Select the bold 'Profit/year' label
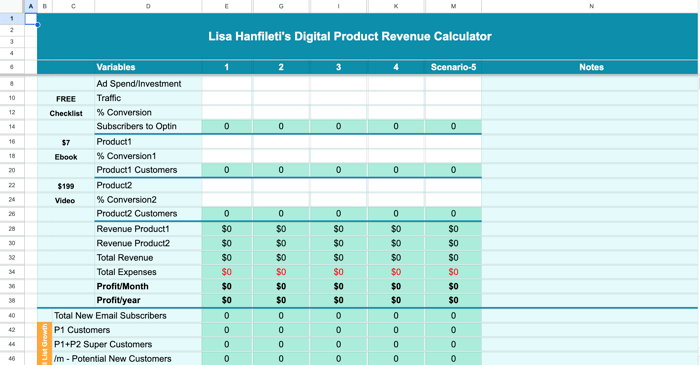 118,300
